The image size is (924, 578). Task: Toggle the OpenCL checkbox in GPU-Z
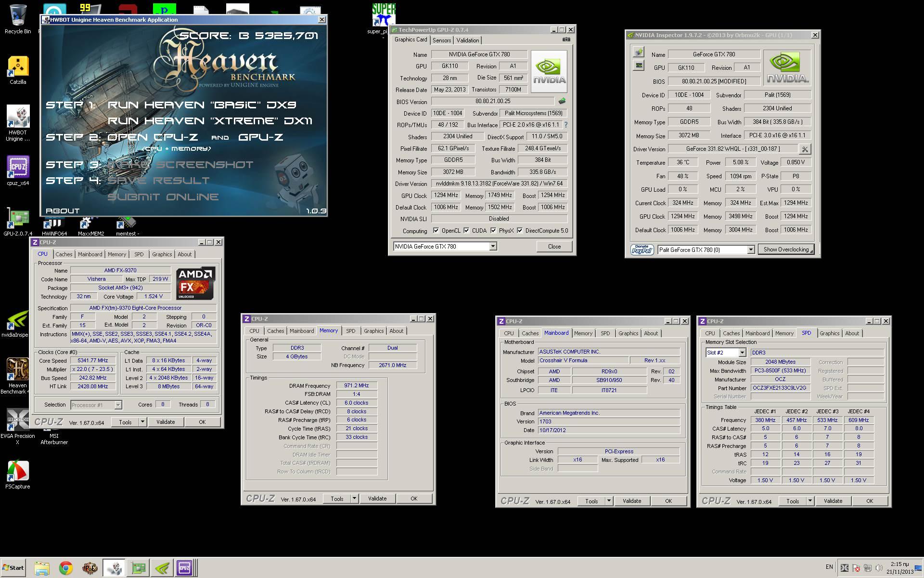tap(436, 231)
